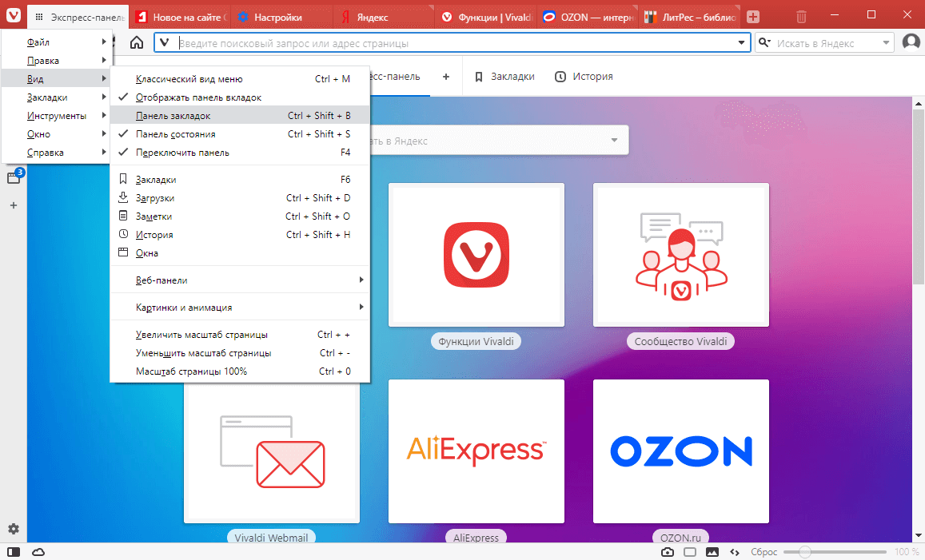The height and width of the screenshot is (560, 925).
Task: Expand the Файл submenu
Action: (57, 42)
